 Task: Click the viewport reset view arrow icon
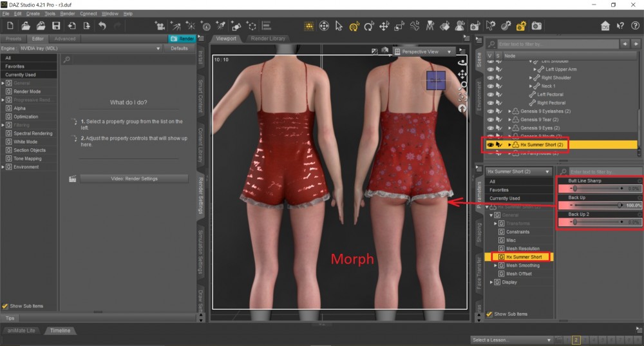tap(462, 108)
